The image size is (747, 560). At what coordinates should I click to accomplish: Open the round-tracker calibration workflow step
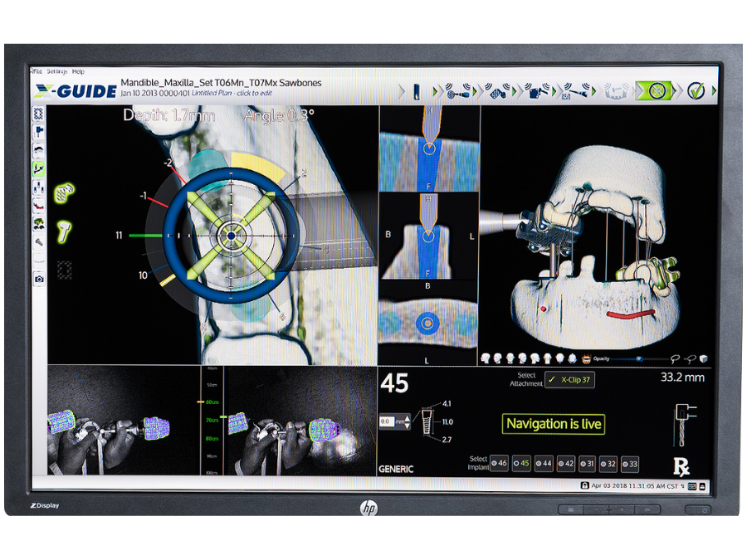click(x=458, y=91)
